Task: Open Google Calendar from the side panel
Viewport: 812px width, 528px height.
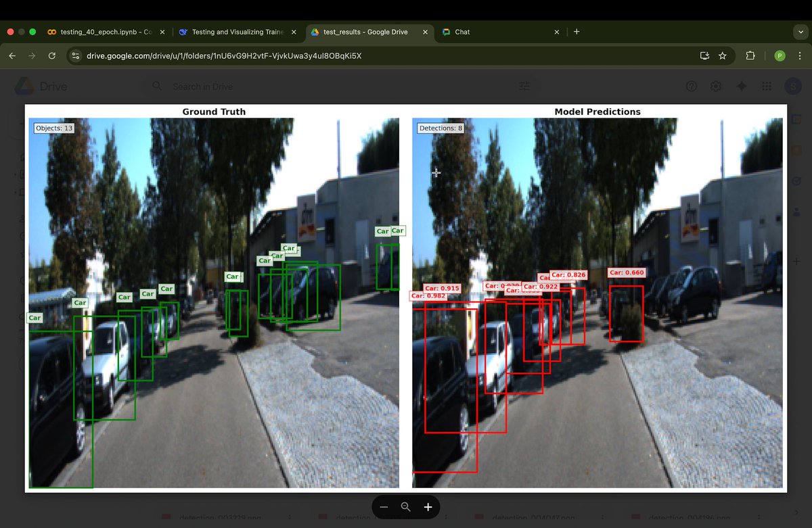Action: coord(796,119)
